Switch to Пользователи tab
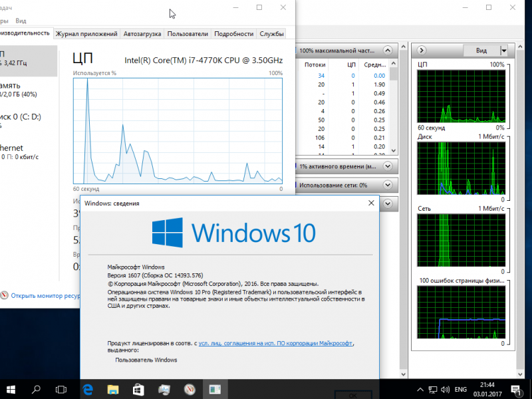 (188, 34)
